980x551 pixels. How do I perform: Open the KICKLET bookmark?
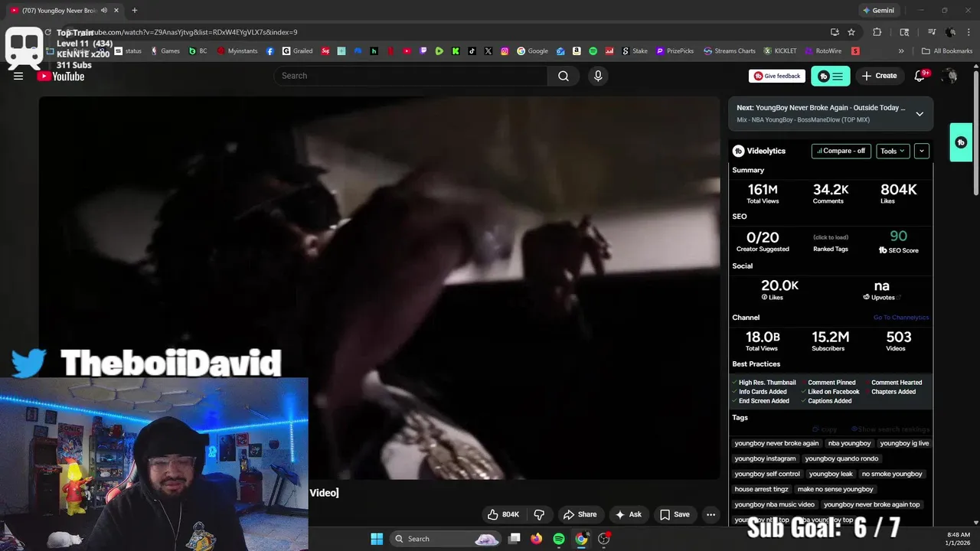coord(779,51)
